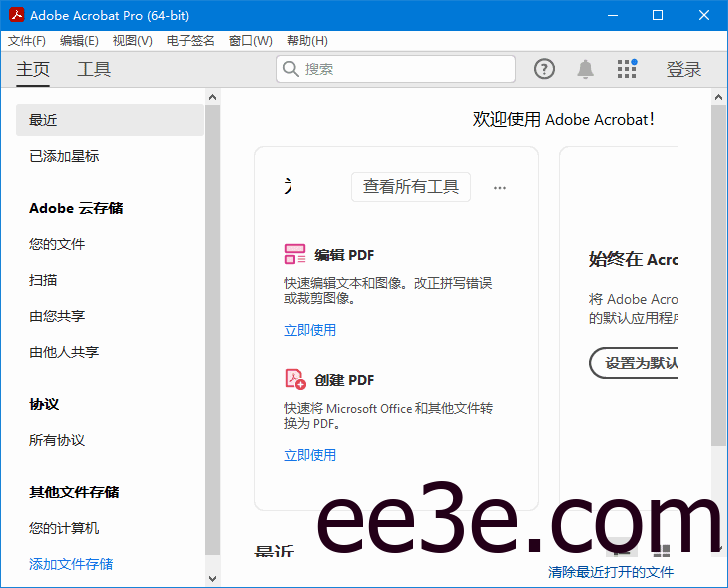Switch to the 主页 tab
Viewport: 728px width, 588px height.
coord(33,69)
